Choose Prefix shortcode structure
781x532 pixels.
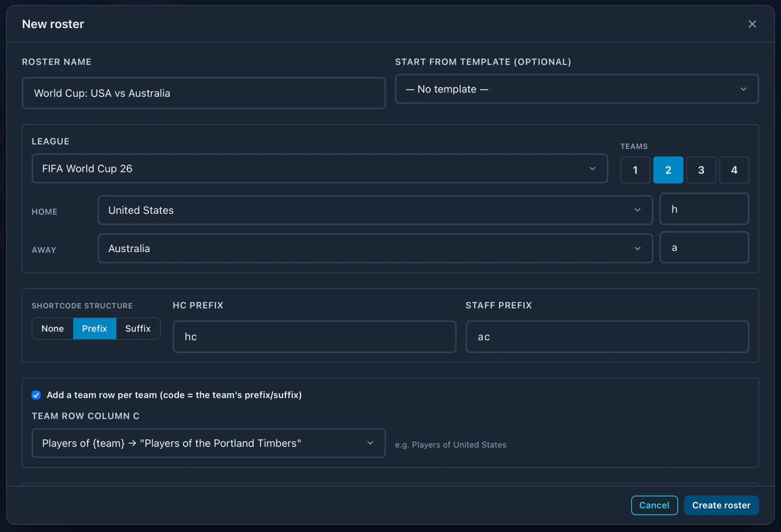point(95,328)
